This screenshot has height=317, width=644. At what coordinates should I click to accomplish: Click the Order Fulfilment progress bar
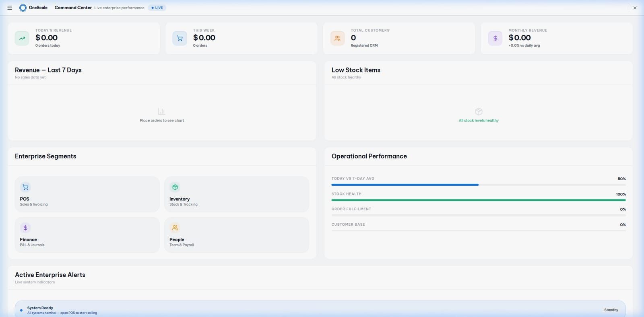tap(479, 215)
